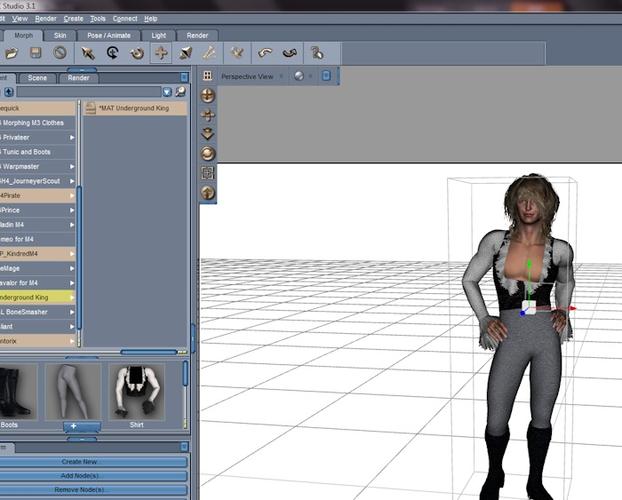Open the Scene pane tab
Screen dimensions: 622x500
tap(37, 78)
